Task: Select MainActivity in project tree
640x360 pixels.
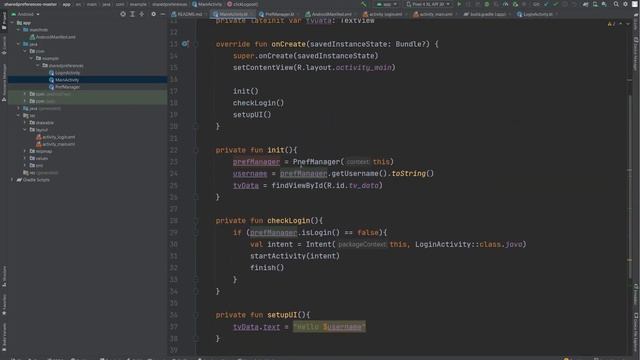Action: (67, 80)
